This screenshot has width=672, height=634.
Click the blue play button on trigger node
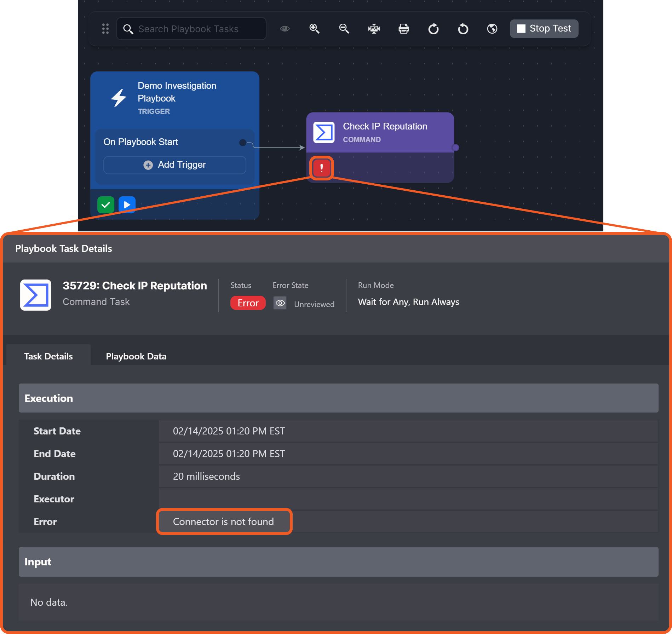127,205
